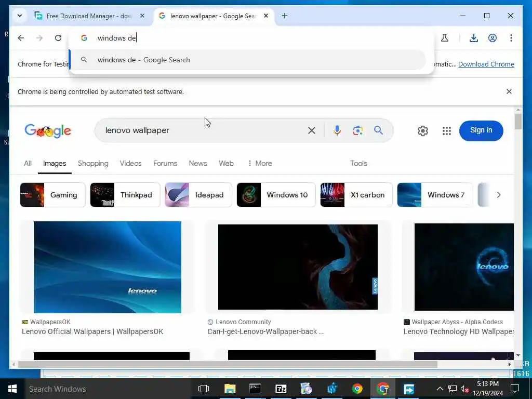Screen dimensions: 532x399
Task: Open File Explorer from the taskbar
Action: tap(230, 389)
